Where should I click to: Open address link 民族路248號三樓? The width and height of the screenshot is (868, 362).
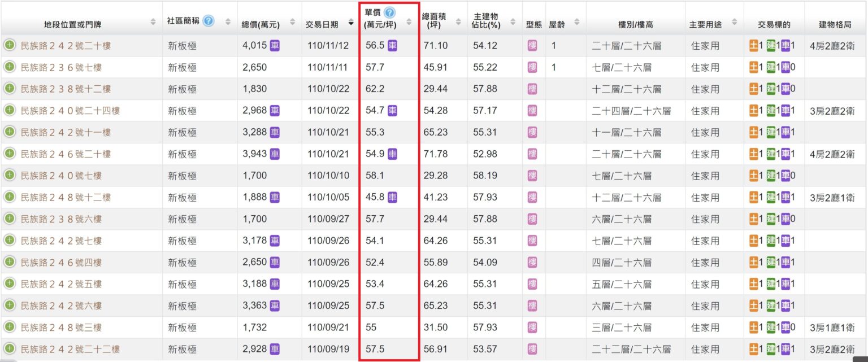pos(61,328)
